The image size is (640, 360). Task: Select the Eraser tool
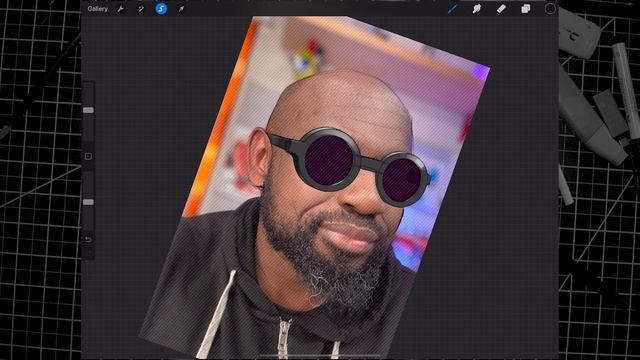click(501, 9)
